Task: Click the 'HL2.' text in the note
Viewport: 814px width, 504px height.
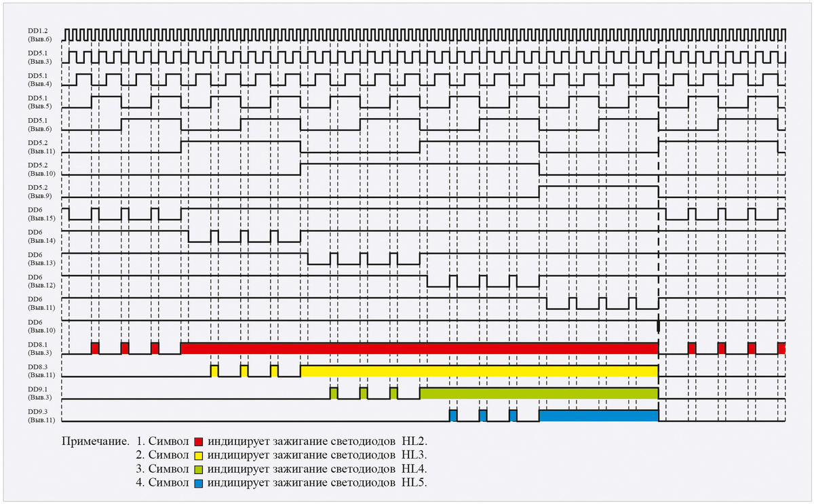Action: pos(414,440)
